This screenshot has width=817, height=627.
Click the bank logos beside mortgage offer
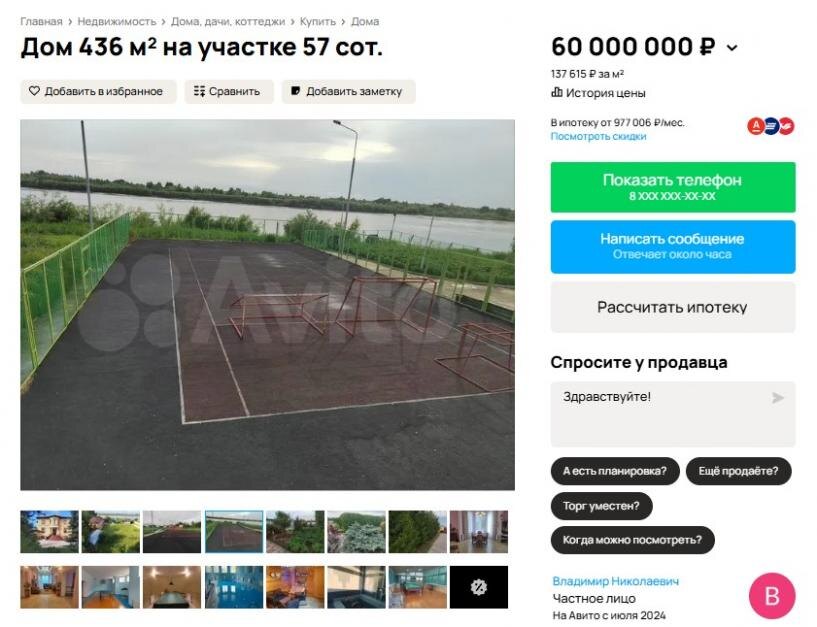point(771,126)
